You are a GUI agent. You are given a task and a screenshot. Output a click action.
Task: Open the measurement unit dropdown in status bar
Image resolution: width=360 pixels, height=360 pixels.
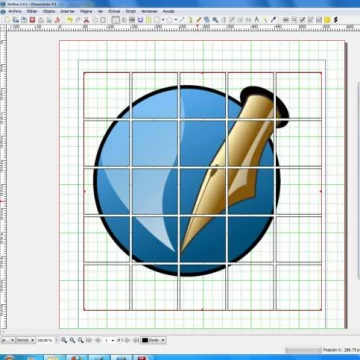point(8,340)
